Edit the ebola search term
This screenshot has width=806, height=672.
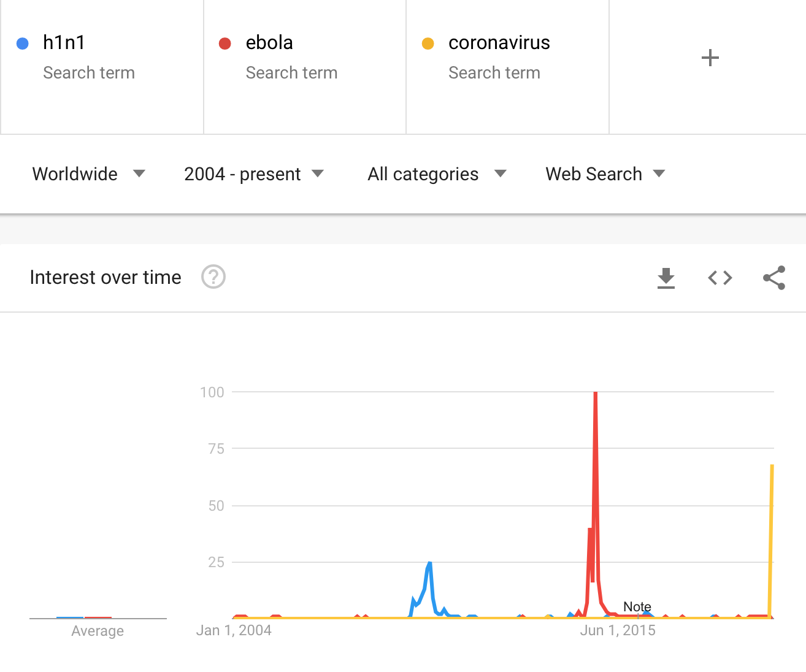point(269,43)
